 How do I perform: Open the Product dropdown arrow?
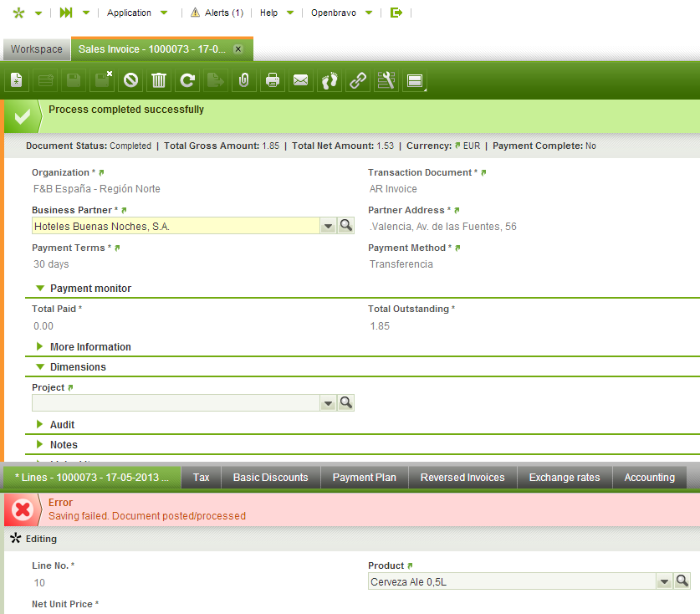click(664, 581)
